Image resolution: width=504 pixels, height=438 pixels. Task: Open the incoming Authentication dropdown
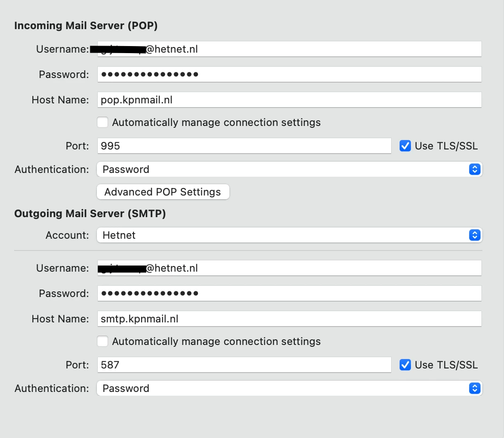(282, 169)
